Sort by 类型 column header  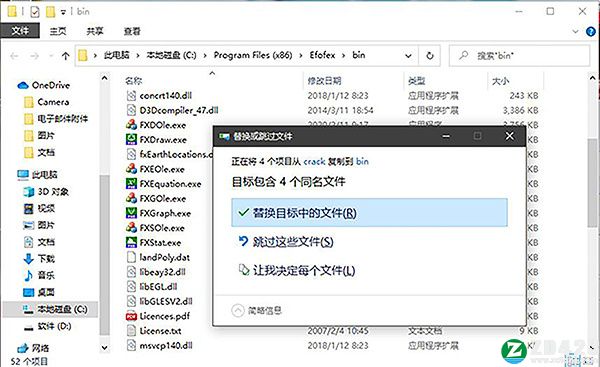[x=416, y=81]
